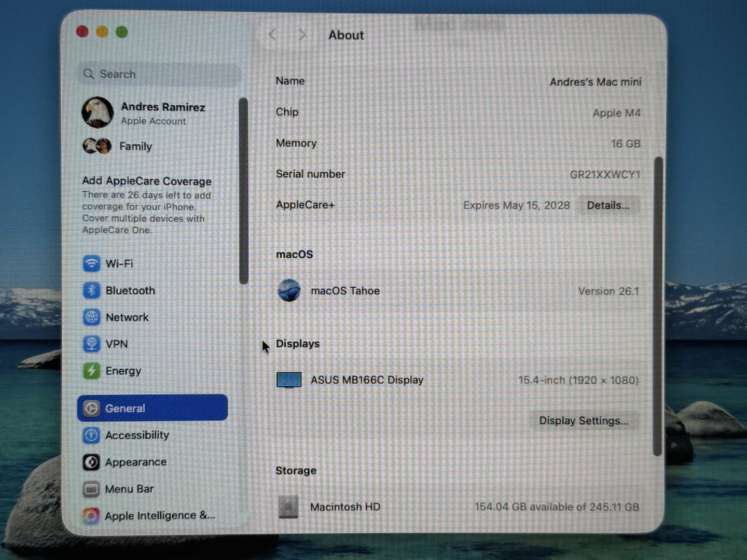
Task: Select the VPN icon in sidebar
Action: pos(91,344)
